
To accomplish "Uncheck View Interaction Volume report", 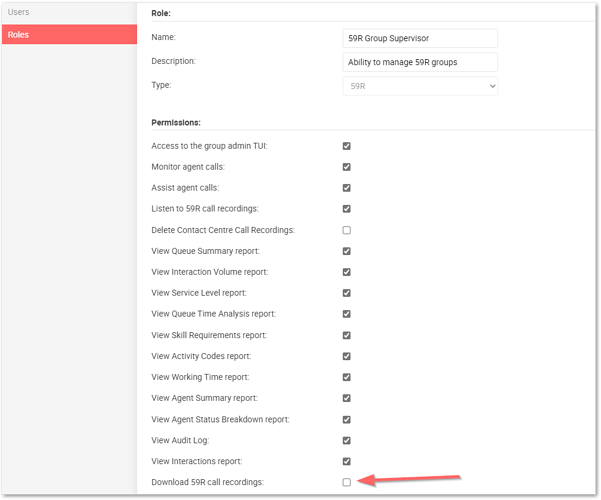I will (347, 272).
